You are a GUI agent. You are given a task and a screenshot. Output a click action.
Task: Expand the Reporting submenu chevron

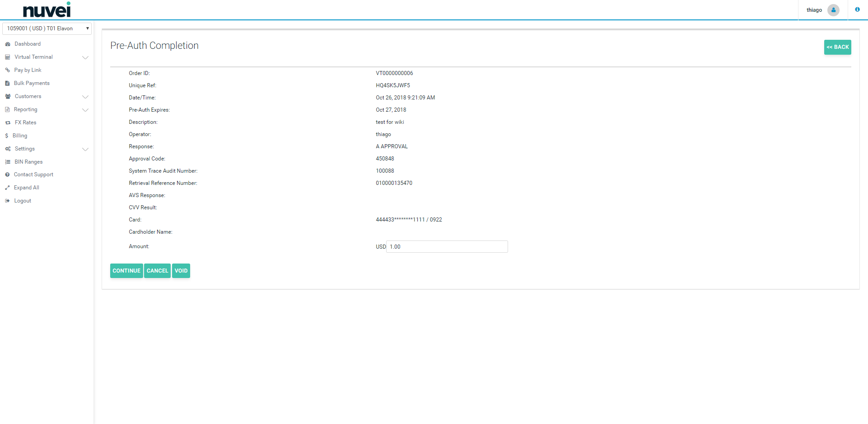85,110
